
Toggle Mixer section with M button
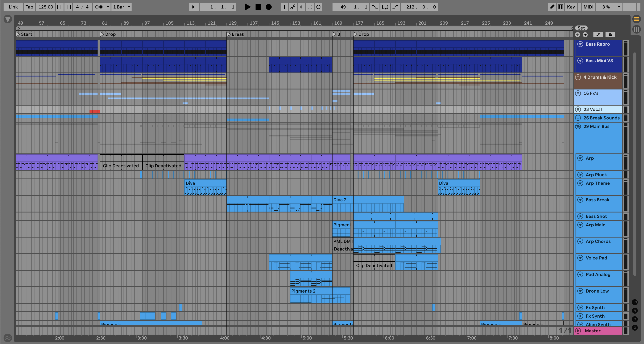click(x=635, y=319)
